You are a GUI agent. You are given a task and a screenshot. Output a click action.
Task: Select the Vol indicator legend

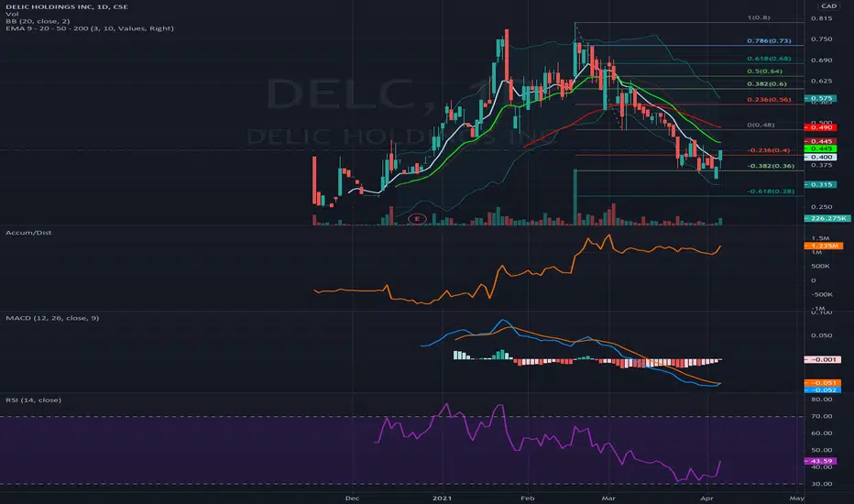[x=12, y=14]
